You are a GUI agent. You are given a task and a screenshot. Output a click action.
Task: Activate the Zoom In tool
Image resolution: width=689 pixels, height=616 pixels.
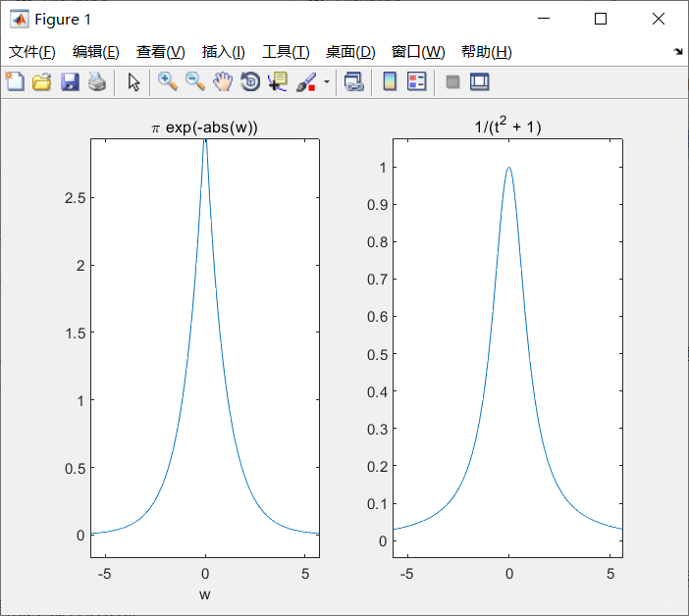coord(168,81)
